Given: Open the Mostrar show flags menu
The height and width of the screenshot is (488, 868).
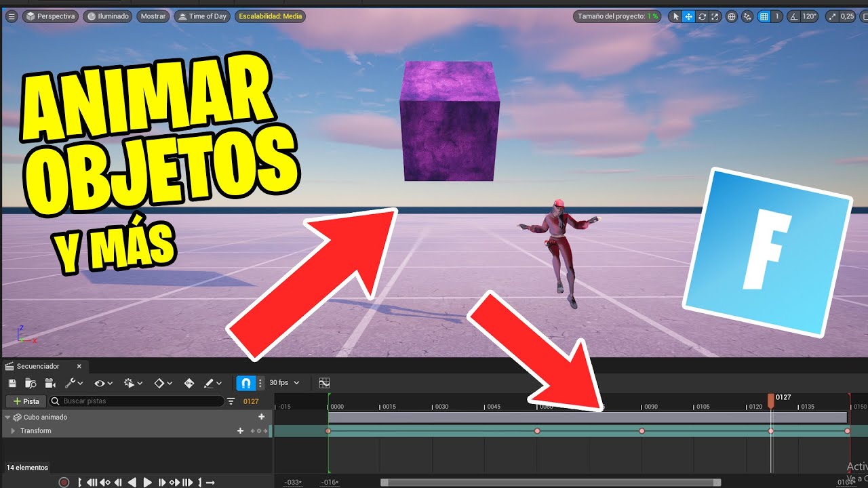Looking at the screenshot, I should coord(153,16).
